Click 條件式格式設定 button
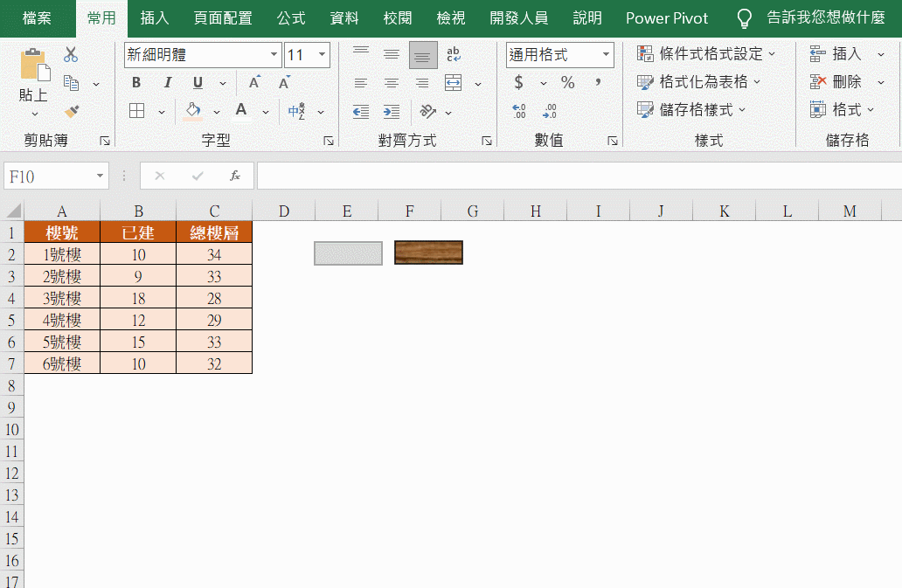 (x=706, y=54)
